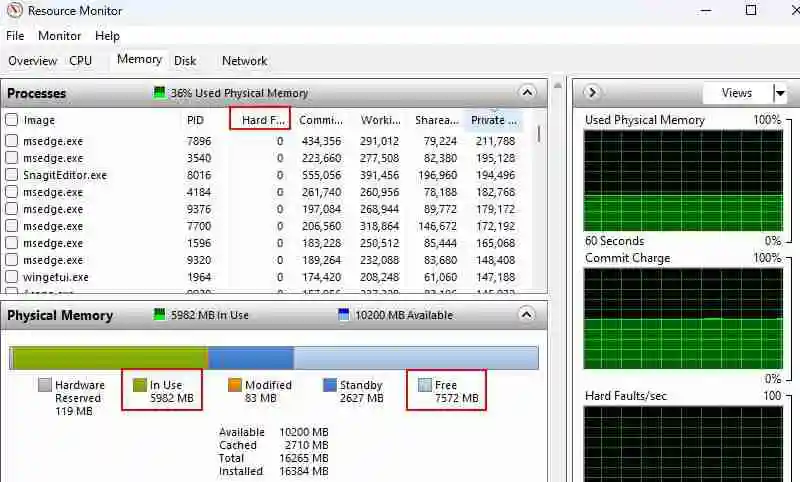Click the Views button
Image resolution: width=800 pixels, height=482 pixels.
(737, 93)
